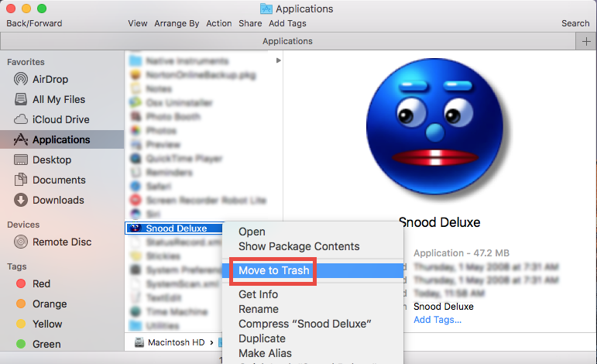Click the Snood Deluxe row icon
597x364 pixels.
(135, 228)
